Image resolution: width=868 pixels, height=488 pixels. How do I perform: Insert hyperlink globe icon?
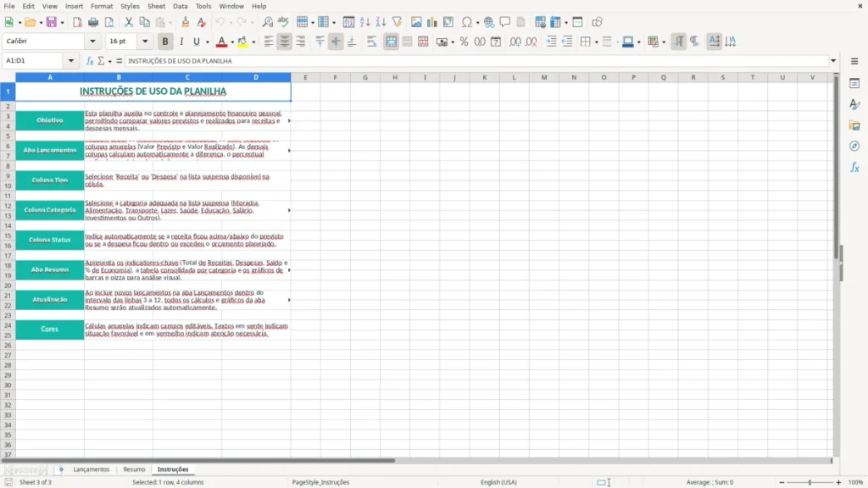[489, 22]
